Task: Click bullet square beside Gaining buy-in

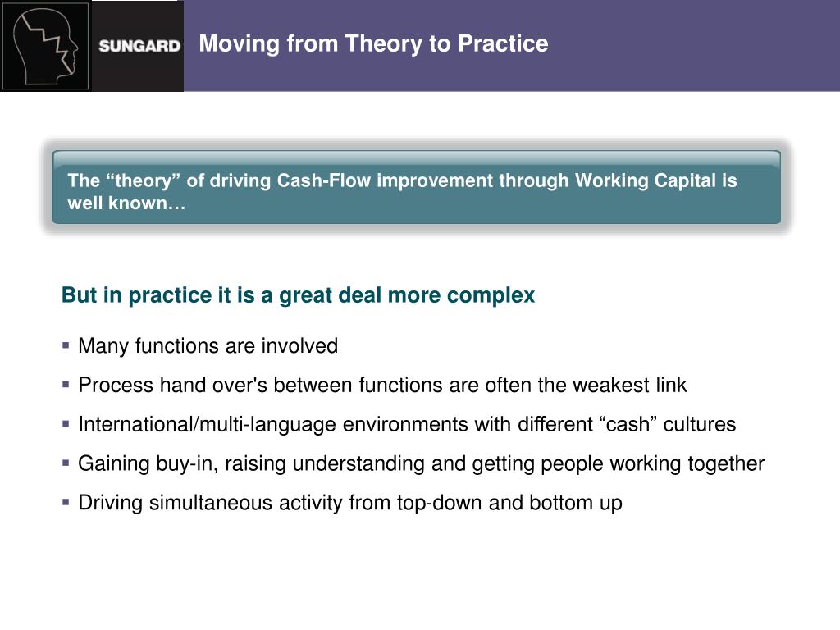Action: click(x=66, y=463)
